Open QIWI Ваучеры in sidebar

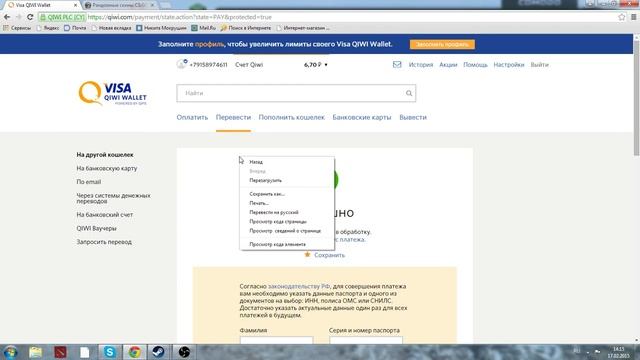pyautogui.click(x=96, y=228)
